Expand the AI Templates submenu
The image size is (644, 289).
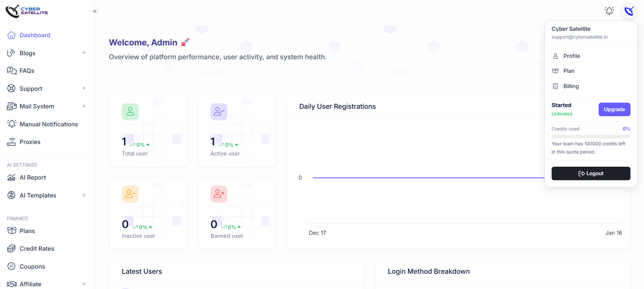84,195
